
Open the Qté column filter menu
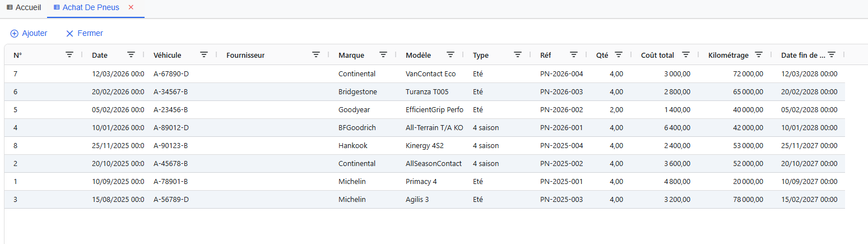tap(619, 54)
